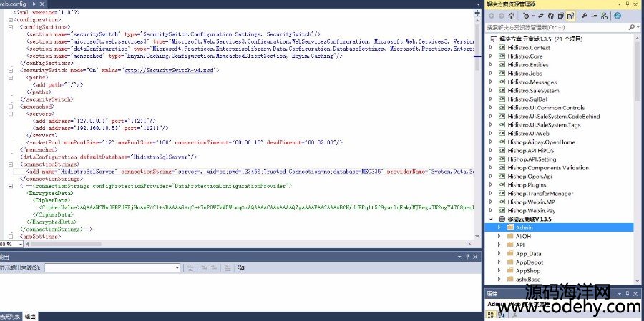Open the pending changes filter clock icon
The width and height of the screenshot is (644, 321).
tap(526, 16)
